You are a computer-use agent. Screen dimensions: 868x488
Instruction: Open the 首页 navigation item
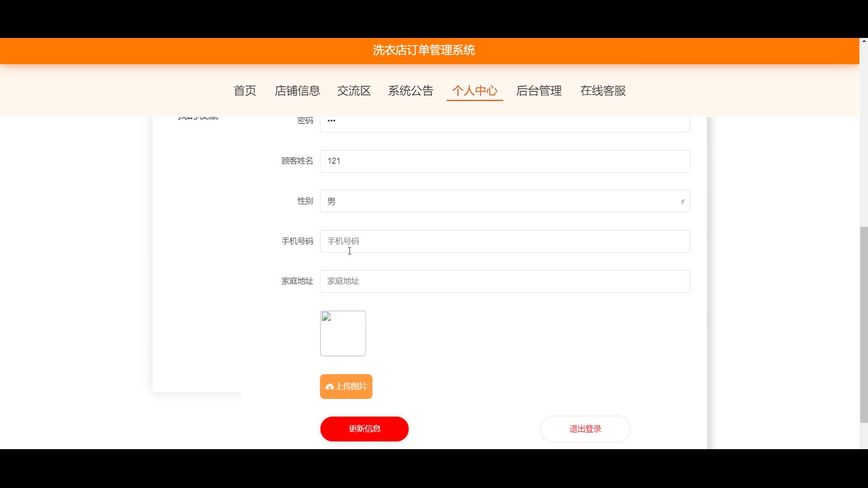point(245,91)
